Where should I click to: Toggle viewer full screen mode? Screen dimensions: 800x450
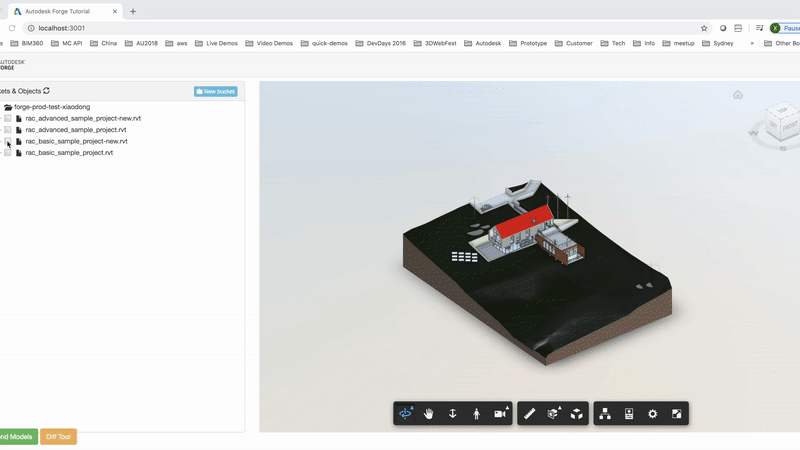677,414
